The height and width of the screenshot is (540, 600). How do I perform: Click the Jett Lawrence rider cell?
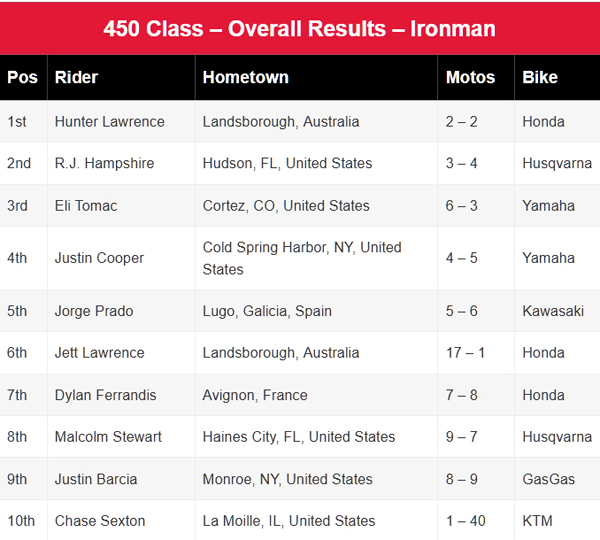[x=99, y=353]
